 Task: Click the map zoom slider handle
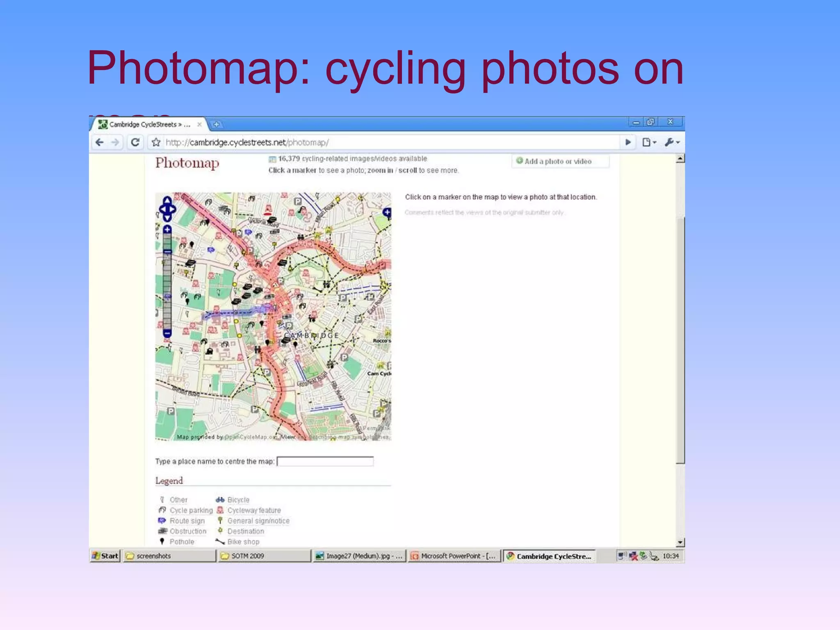click(x=167, y=251)
